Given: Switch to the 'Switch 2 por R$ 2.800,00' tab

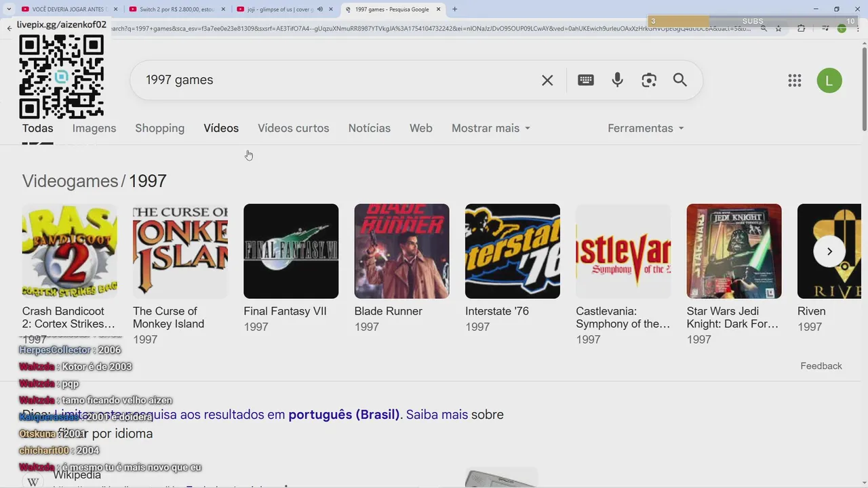Looking at the screenshot, I should coord(176,9).
